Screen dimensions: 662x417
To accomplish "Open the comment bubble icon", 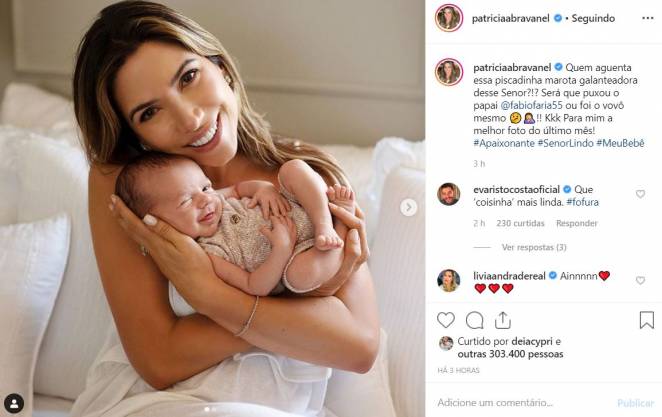I will click(475, 321).
